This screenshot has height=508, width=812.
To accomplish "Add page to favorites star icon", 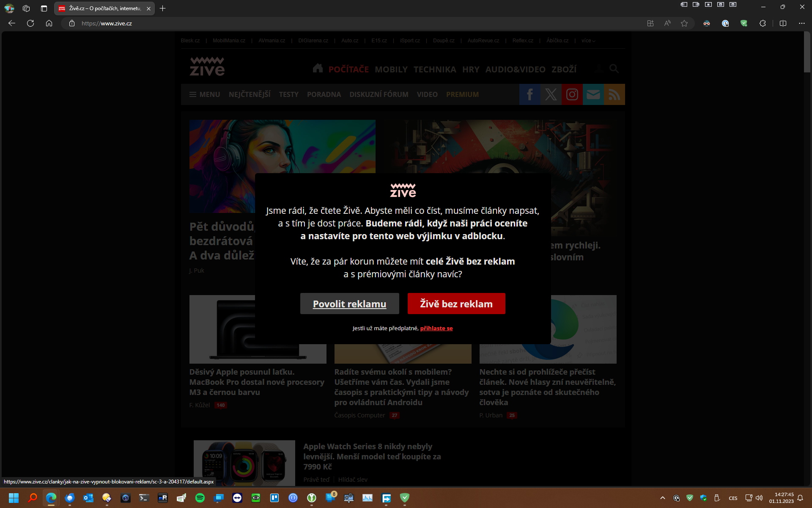I will point(684,23).
